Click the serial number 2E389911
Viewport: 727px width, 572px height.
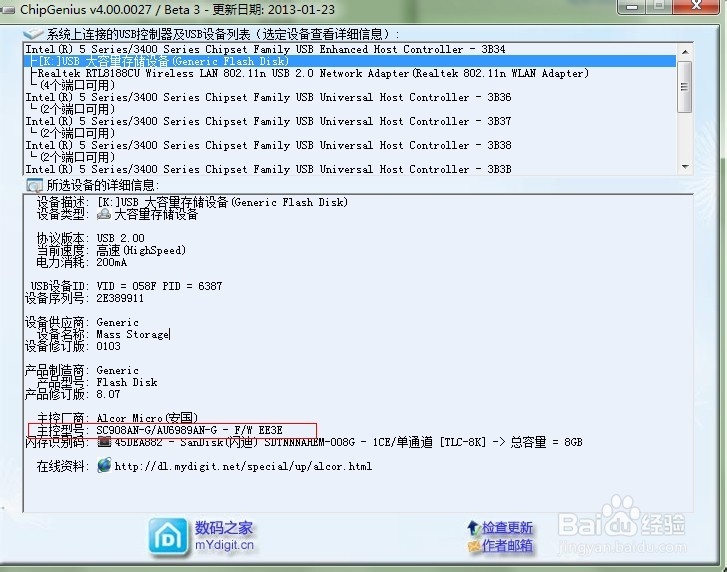[120, 298]
